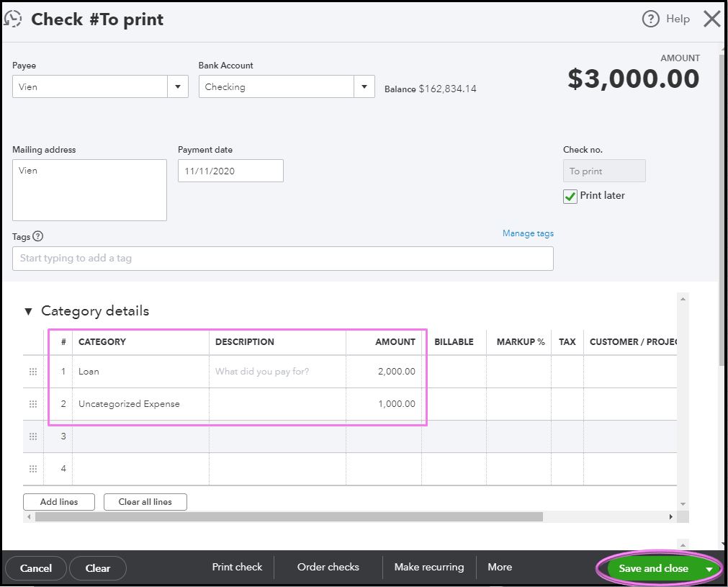Screen dimensions: 728x587
Task: Close the check window with X
Action: 711,19
